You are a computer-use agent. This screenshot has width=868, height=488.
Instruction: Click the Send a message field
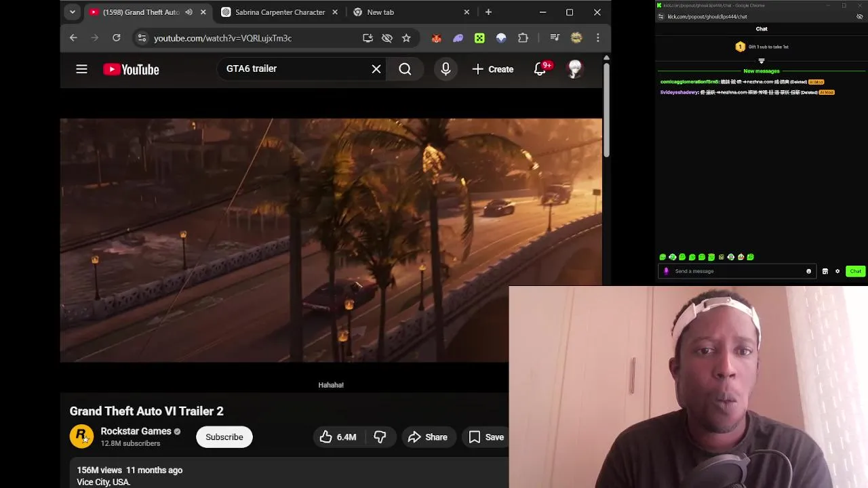pyautogui.click(x=738, y=271)
